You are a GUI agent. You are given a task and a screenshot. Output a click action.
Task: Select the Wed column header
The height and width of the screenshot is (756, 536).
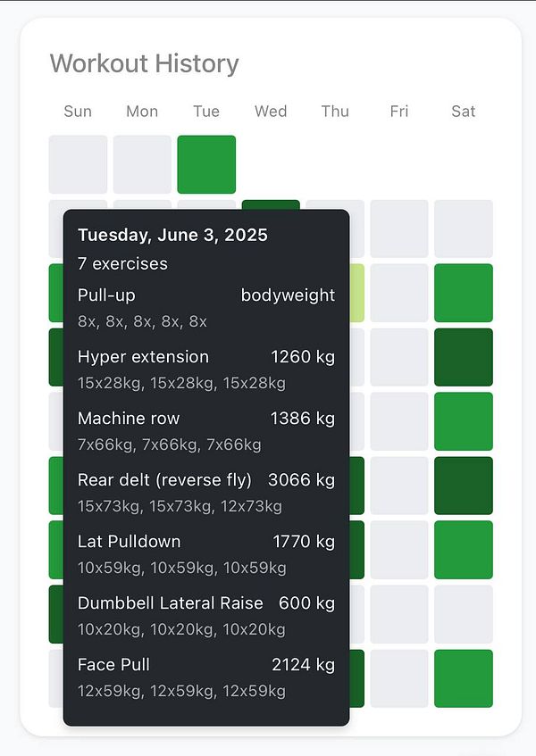pos(271,112)
